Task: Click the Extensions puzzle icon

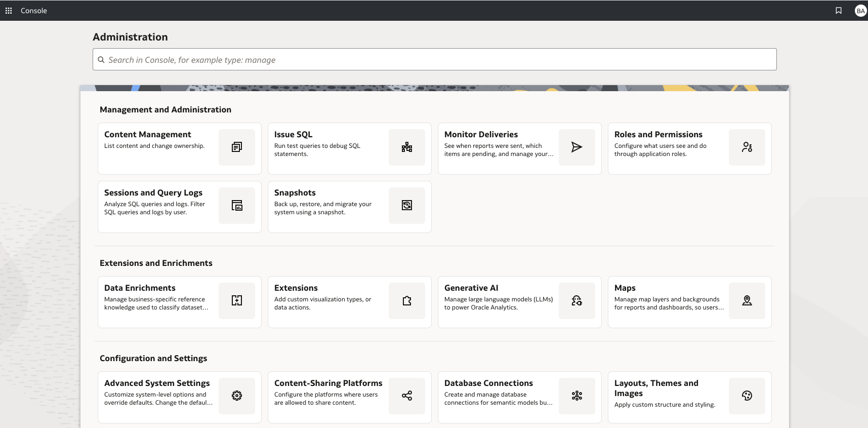Action: click(407, 301)
